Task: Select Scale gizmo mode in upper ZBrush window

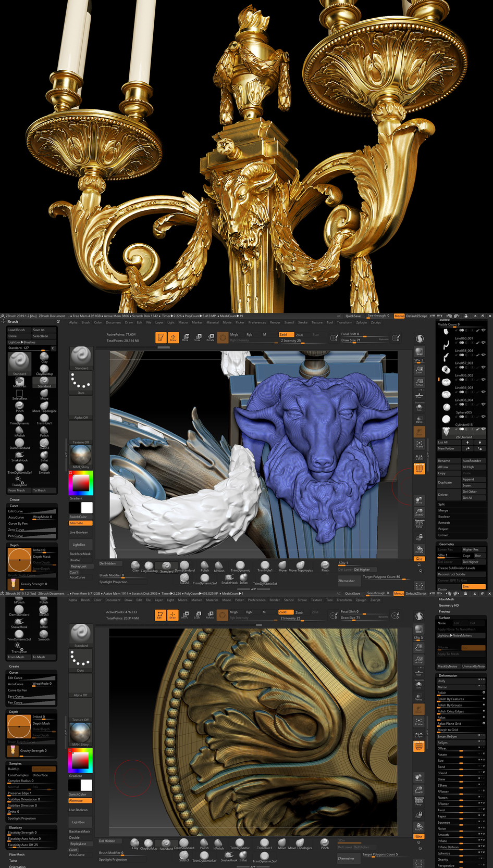Action: coord(198,337)
